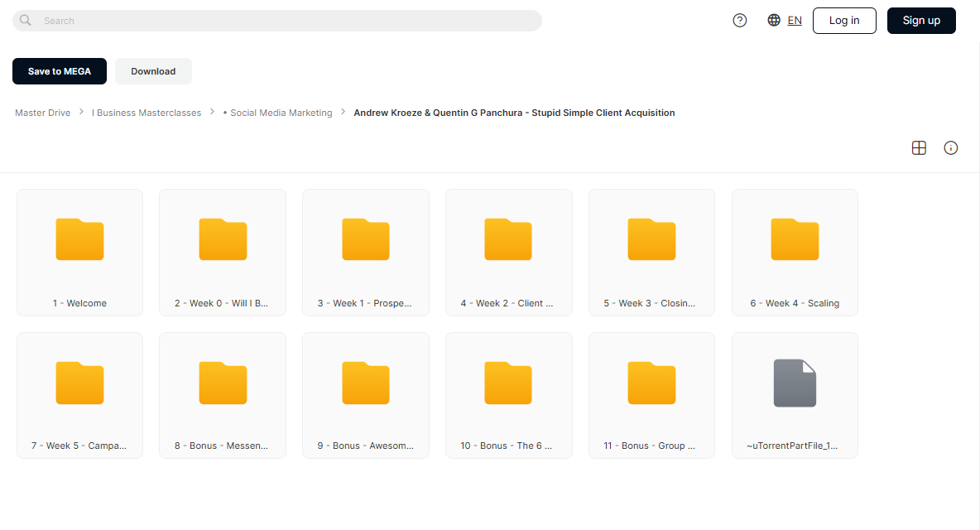Open the '1 - Welcome' folder icon
The width and height of the screenshot is (980, 530).
point(80,239)
